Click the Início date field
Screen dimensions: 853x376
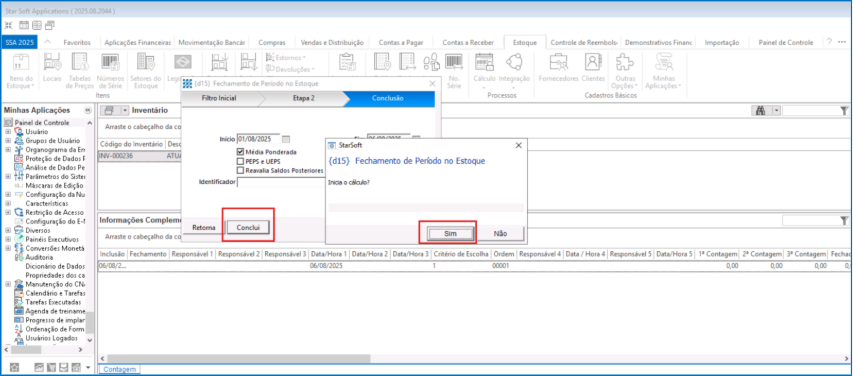pos(258,139)
